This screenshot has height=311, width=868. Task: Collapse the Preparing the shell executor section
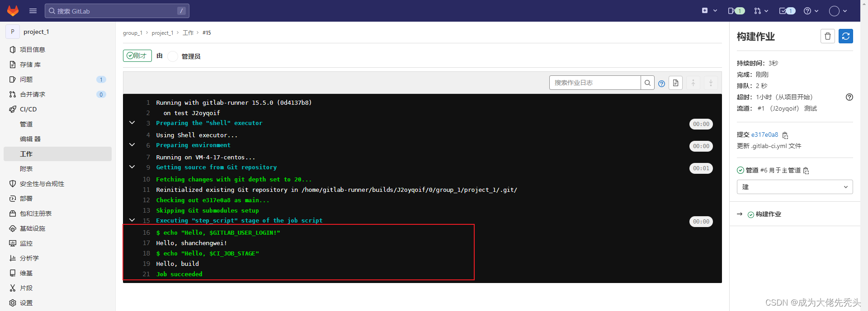pos(132,123)
